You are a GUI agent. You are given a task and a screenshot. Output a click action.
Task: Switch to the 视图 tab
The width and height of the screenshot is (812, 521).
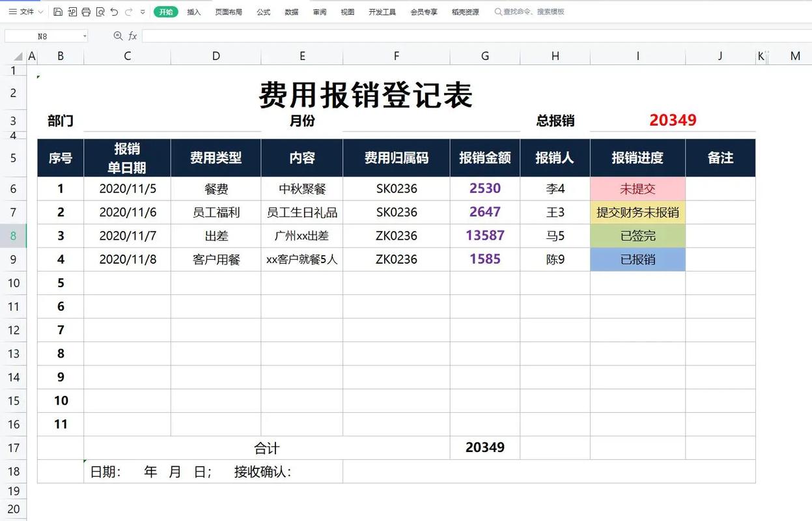click(x=348, y=12)
